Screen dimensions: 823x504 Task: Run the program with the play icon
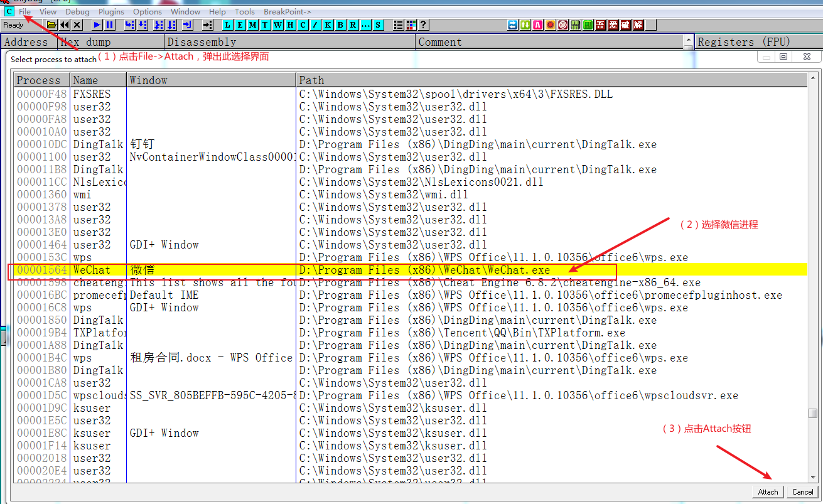(97, 25)
